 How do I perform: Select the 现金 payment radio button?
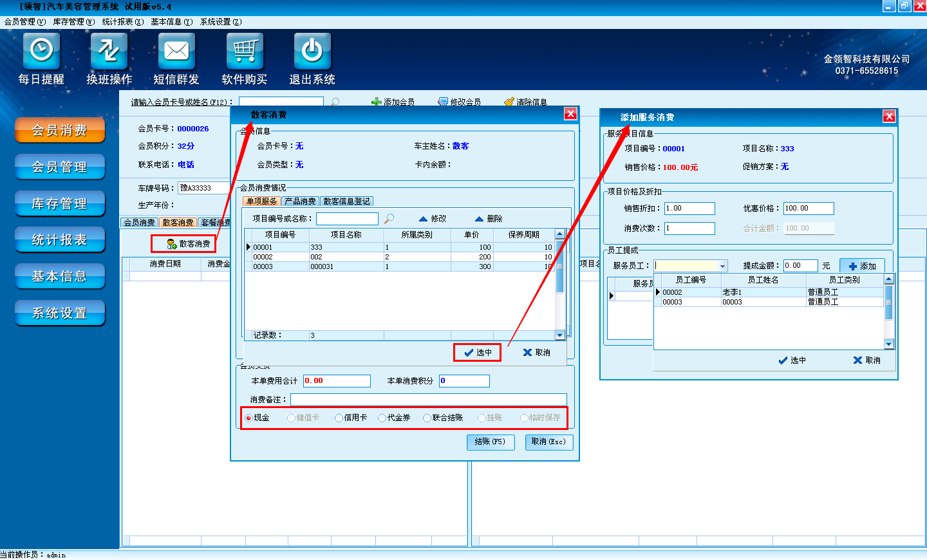[248, 418]
